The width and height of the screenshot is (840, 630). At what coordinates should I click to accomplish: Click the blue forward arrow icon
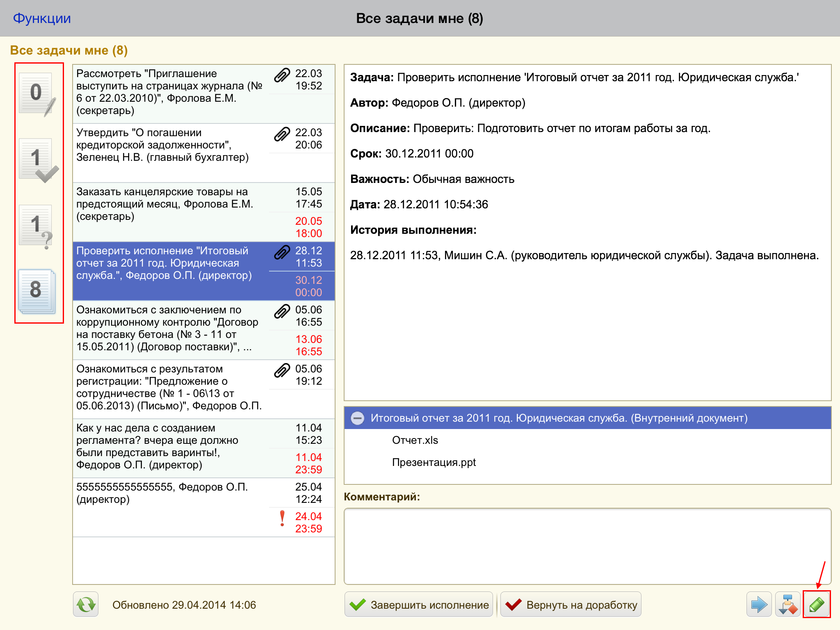pyautogui.click(x=759, y=604)
